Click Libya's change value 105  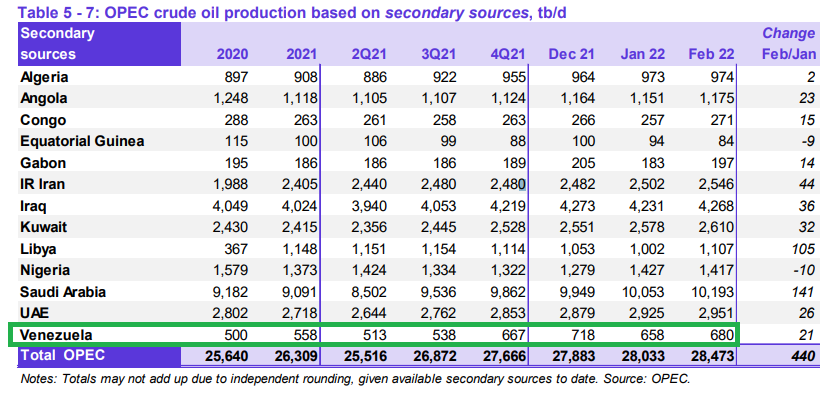pyautogui.click(x=803, y=249)
